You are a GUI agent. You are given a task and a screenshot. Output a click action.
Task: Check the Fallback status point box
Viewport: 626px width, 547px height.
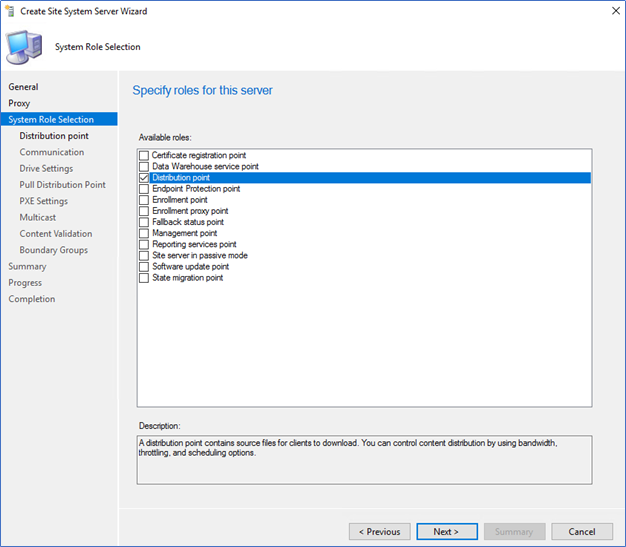pos(144,222)
